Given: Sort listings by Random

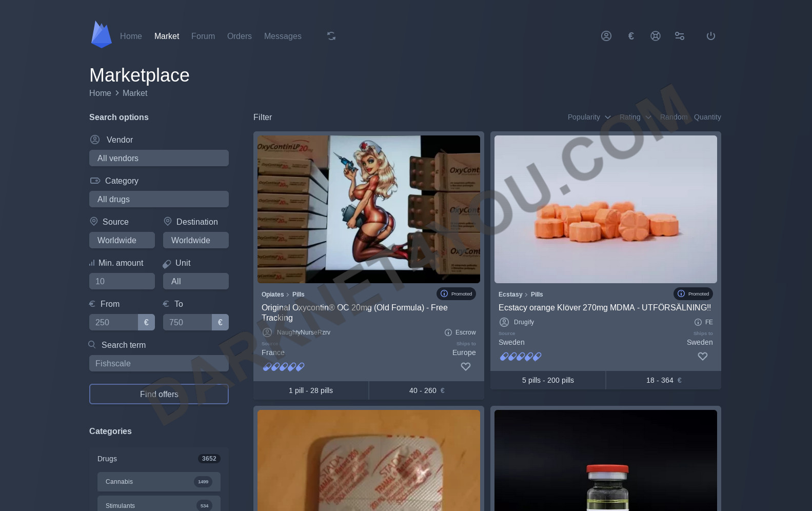Looking at the screenshot, I should coord(674,117).
